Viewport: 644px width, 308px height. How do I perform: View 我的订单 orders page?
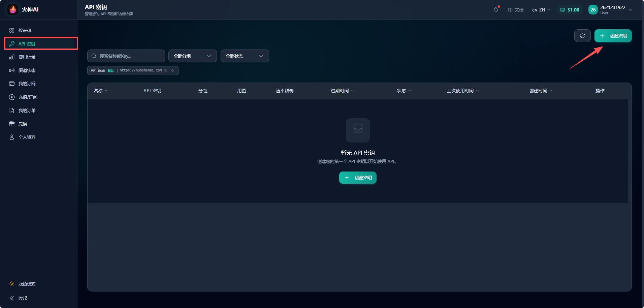pos(39,111)
